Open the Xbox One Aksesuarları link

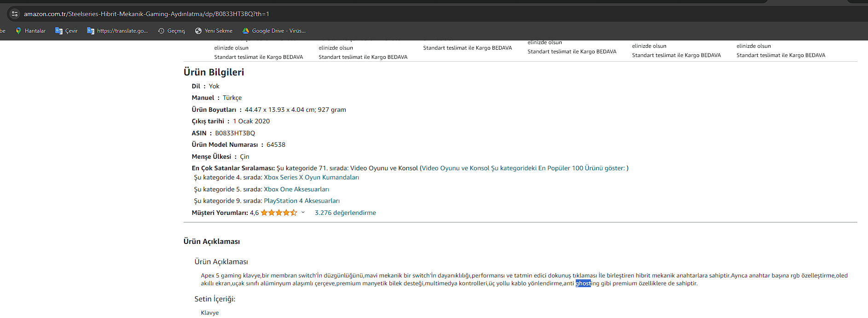296,189
